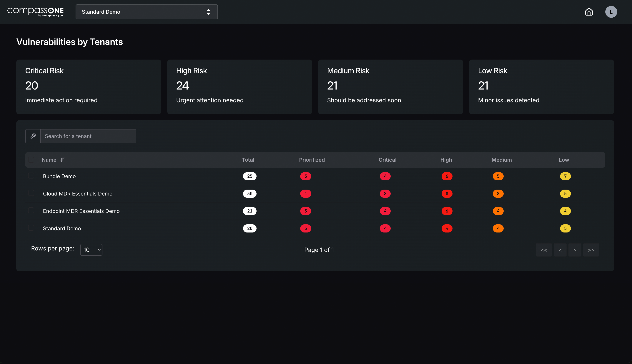This screenshot has height=364, width=632.
Task: Click the wrench icon beside the search field
Action: click(x=33, y=136)
